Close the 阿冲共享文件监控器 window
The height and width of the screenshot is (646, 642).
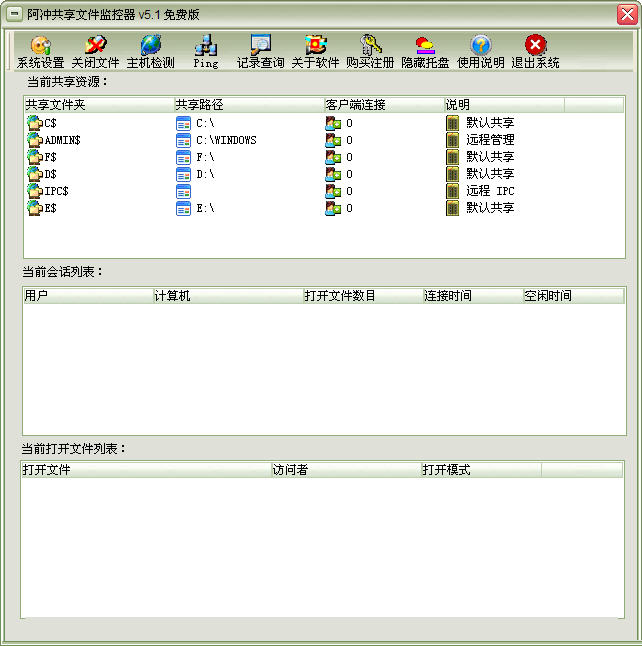coord(627,14)
